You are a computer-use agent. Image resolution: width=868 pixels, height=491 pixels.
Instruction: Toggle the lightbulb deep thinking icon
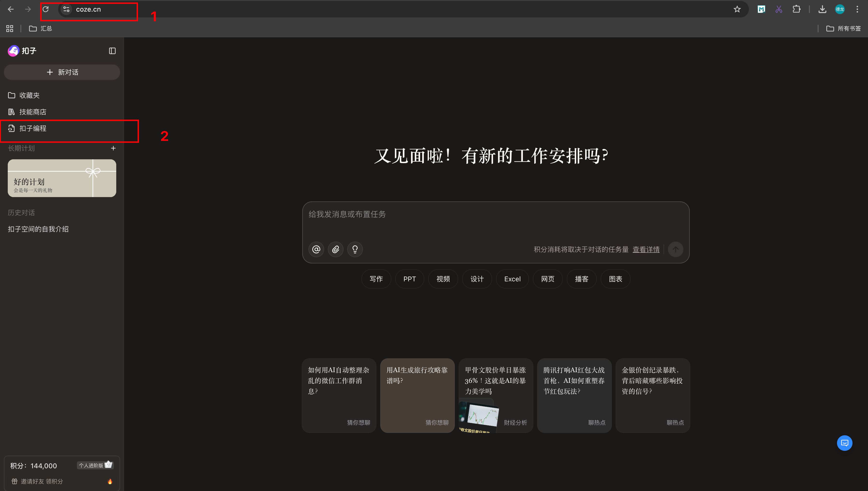pyautogui.click(x=355, y=249)
